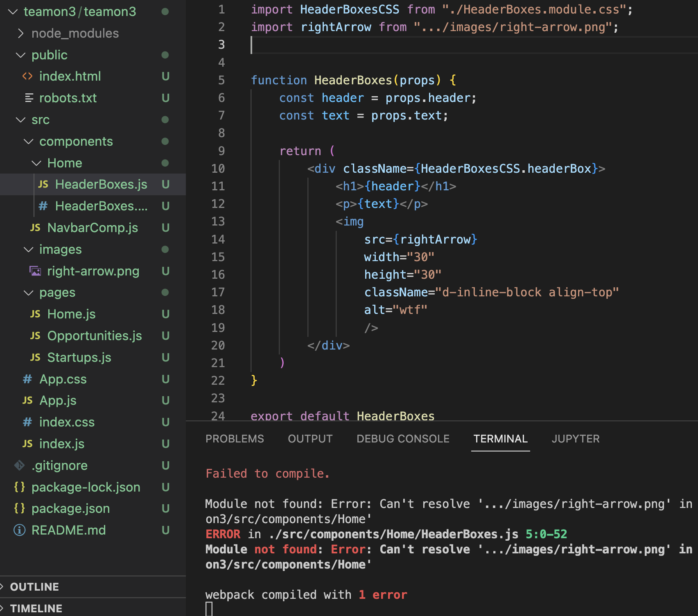
Task: Click '<p>{text}</p>' on line 12
Action: [x=382, y=204]
